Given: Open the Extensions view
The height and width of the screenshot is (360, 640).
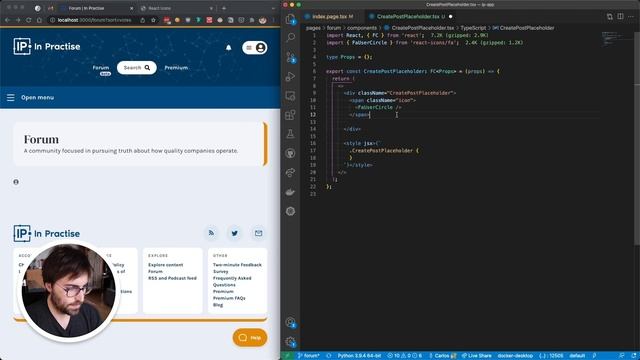Looking at the screenshot, I should (x=290, y=115).
